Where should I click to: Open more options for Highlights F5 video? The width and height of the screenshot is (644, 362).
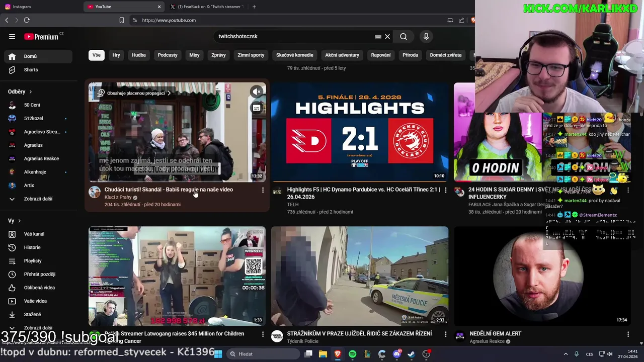[445, 190]
